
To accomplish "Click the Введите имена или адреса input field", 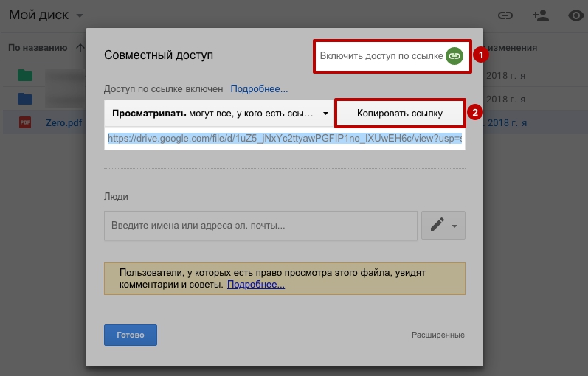I will point(260,226).
